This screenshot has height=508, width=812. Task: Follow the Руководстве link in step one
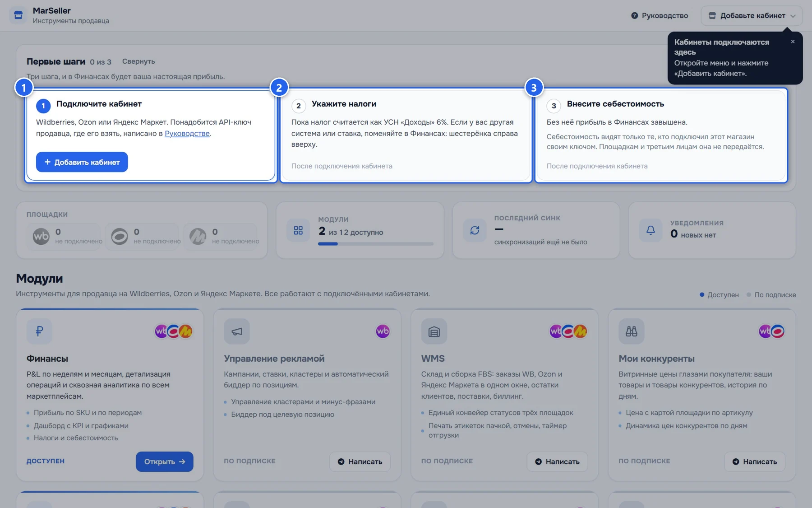187,133
